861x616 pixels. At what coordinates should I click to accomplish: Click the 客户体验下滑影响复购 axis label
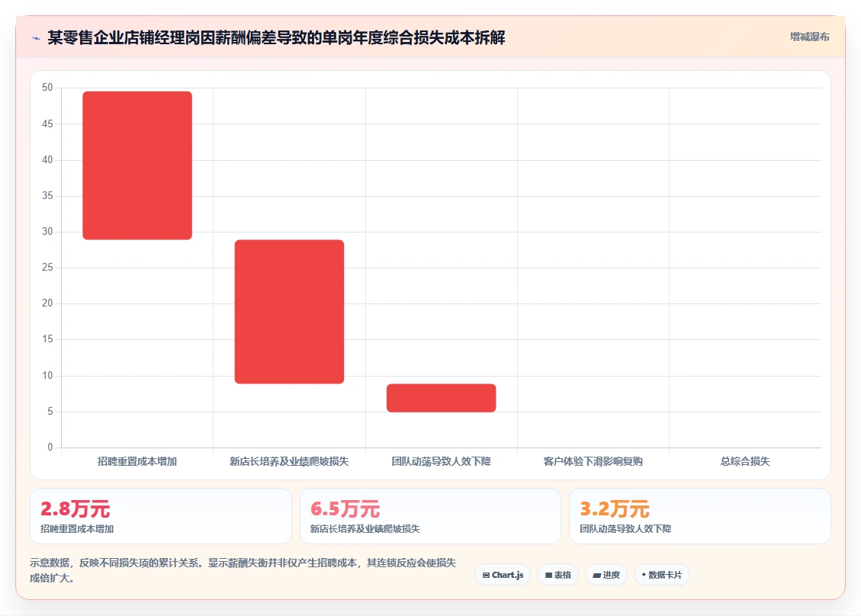[593, 461]
